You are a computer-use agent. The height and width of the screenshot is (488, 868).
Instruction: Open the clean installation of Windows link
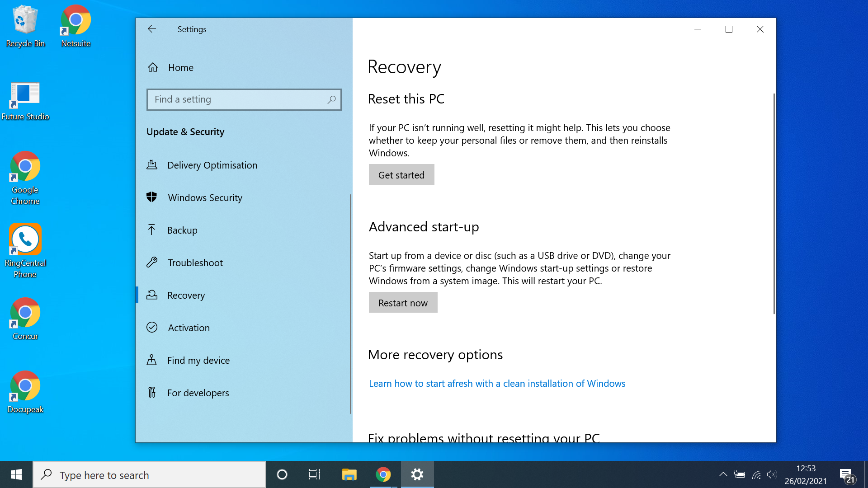(x=497, y=383)
